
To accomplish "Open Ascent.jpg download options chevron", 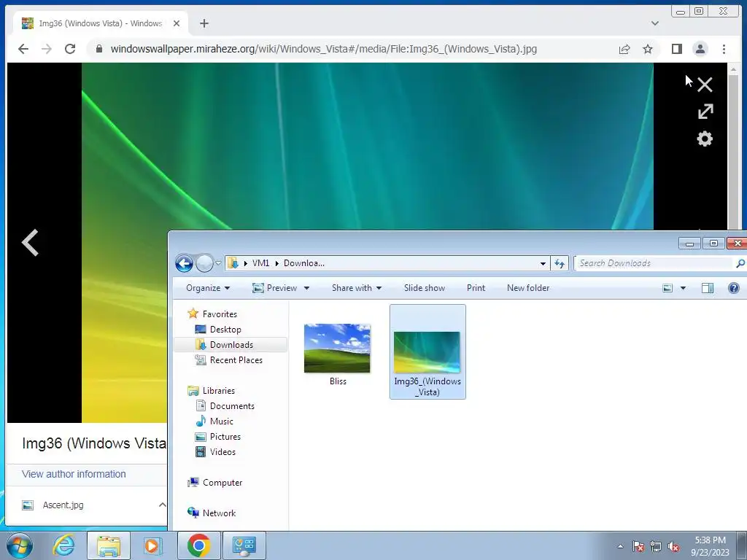I will coord(162,505).
